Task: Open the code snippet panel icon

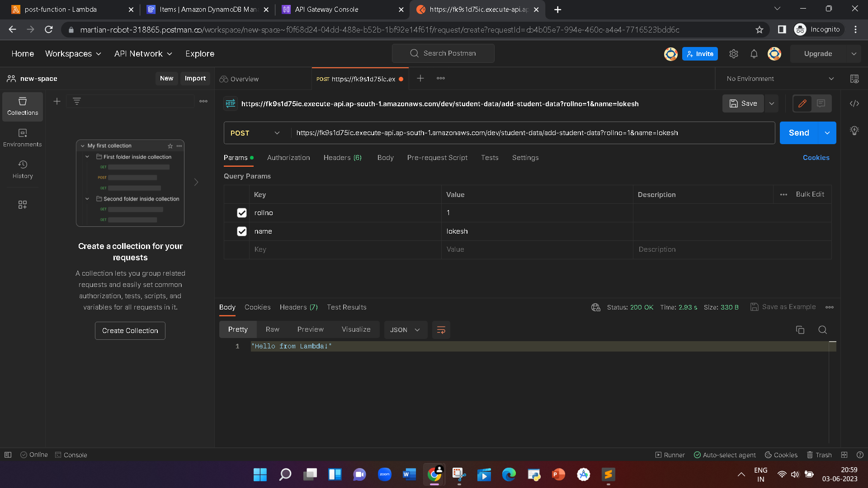Action: tap(854, 103)
